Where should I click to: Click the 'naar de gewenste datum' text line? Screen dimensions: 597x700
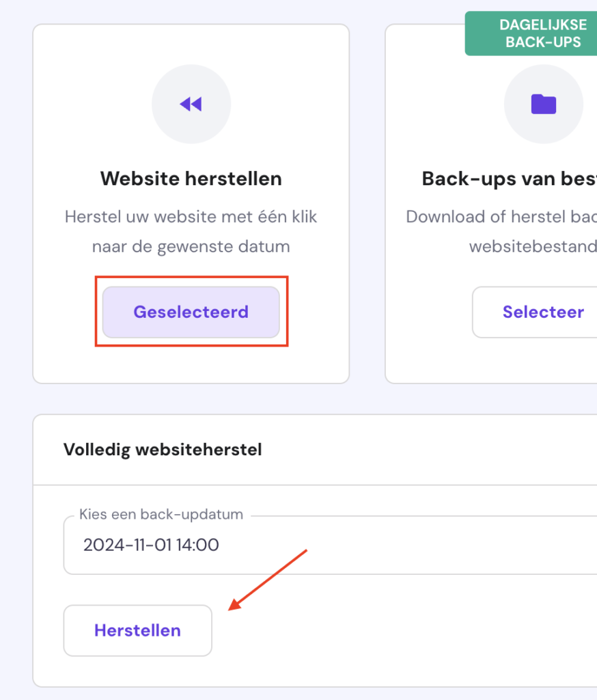(x=191, y=246)
